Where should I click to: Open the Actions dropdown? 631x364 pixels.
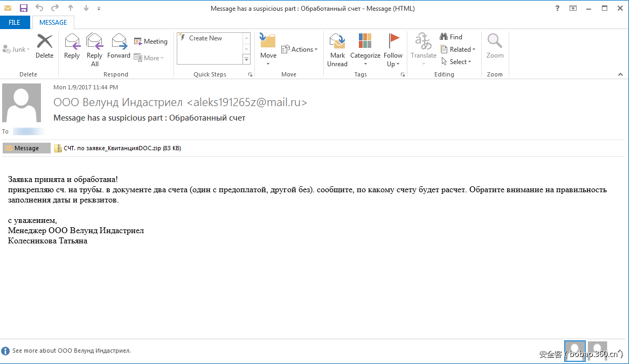[300, 49]
